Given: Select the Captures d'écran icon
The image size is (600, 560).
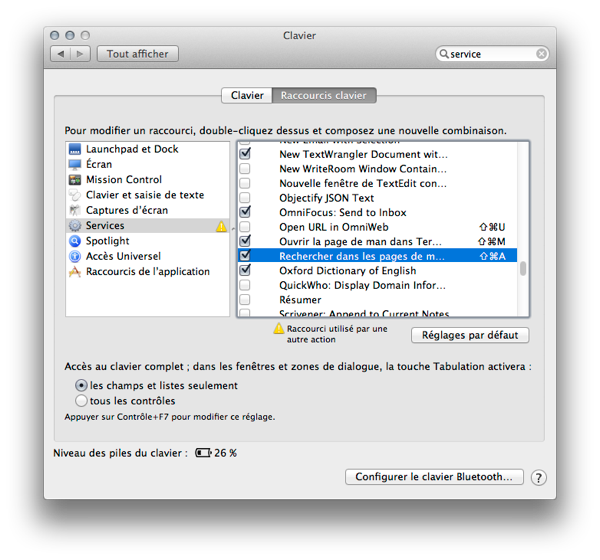Looking at the screenshot, I should [75, 210].
